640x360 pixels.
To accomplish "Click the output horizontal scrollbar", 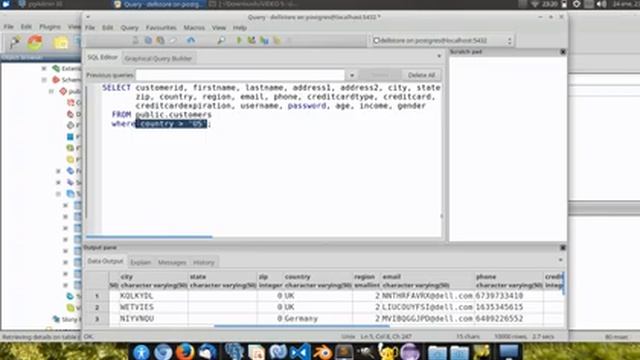I will 302,326.
